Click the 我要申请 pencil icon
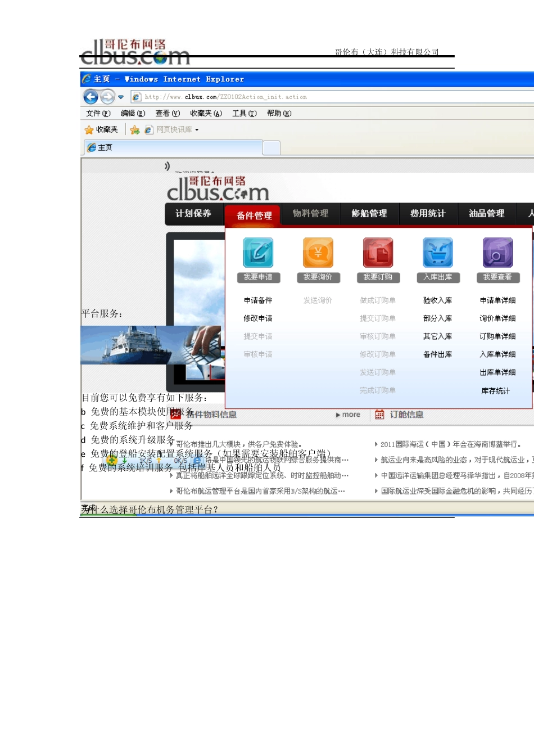 (258, 253)
